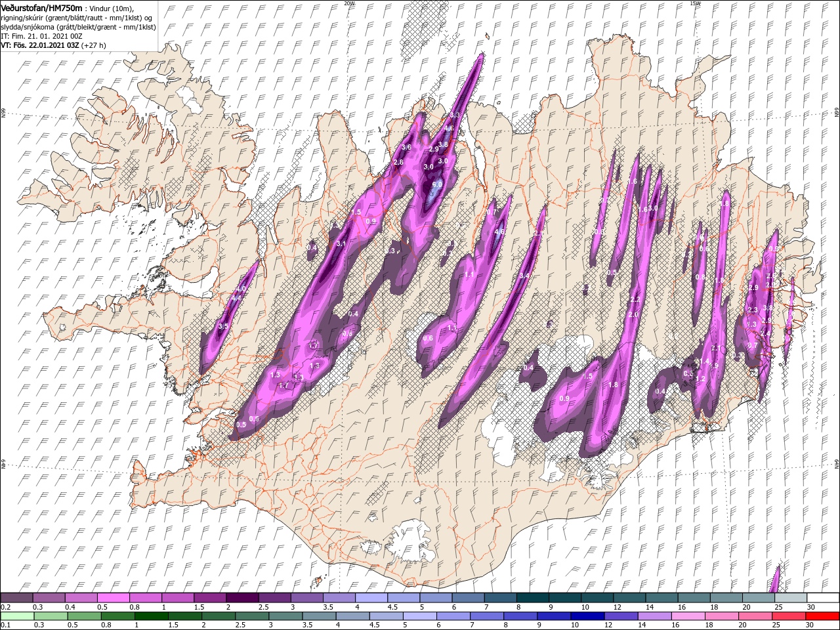Click the bright red above-30 rain legend swatch
This screenshot has height=630, width=840.
point(822,616)
